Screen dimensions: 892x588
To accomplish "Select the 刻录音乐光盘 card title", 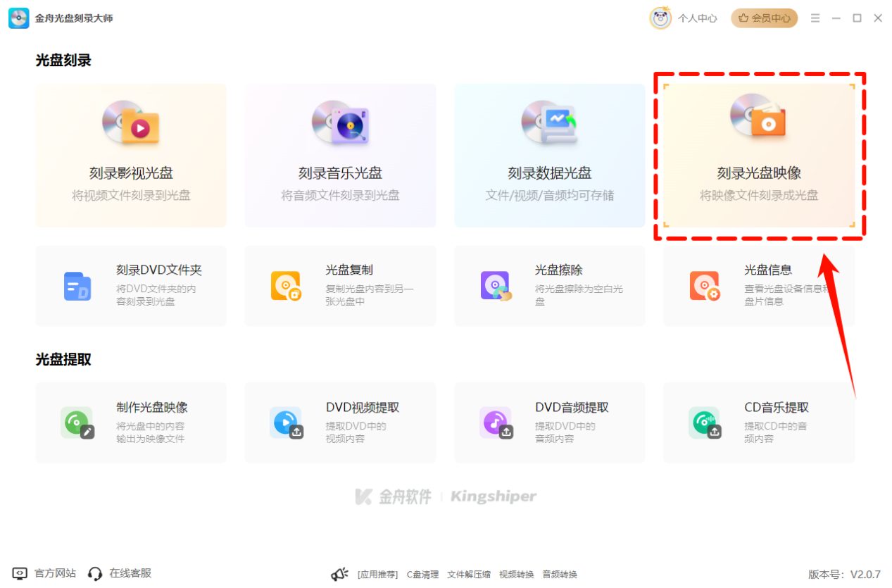I will (x=341, y=173).
